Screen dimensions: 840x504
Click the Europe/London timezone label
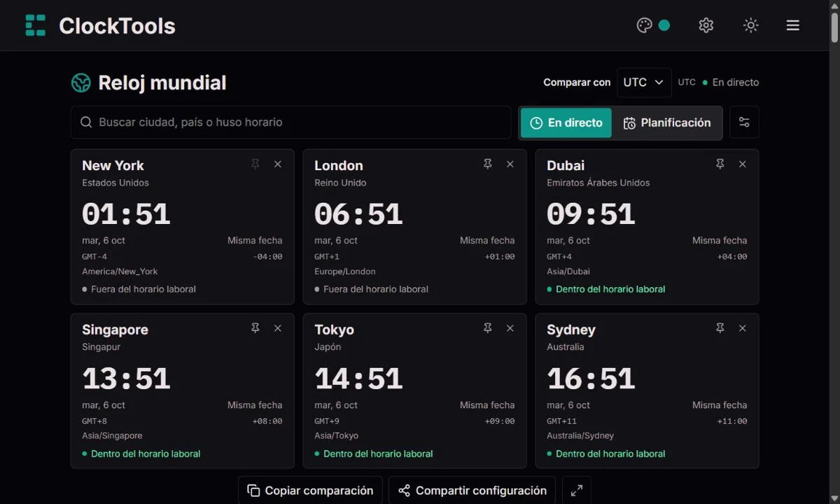(x=345, y=272)
